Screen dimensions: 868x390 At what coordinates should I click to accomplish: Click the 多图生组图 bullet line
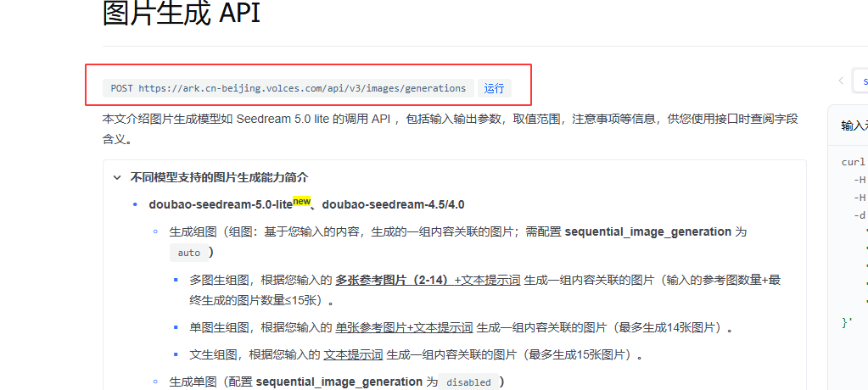click(x=484, y=291)
